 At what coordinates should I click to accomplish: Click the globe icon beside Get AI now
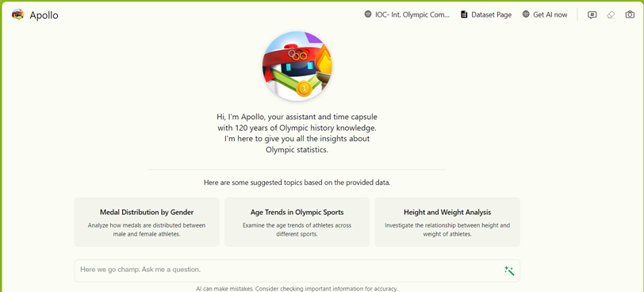(x=526, y=14)
